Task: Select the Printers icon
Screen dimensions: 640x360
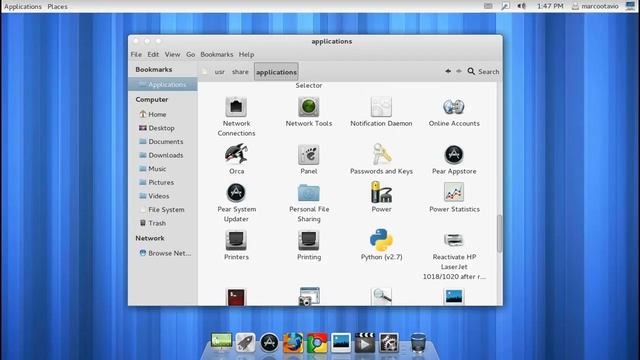Action: pos(236,240)
